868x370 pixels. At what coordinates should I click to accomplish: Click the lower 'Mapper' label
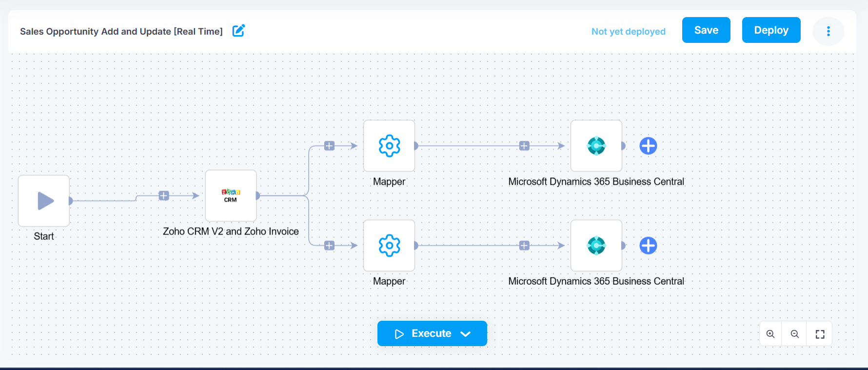pos(389,281)
